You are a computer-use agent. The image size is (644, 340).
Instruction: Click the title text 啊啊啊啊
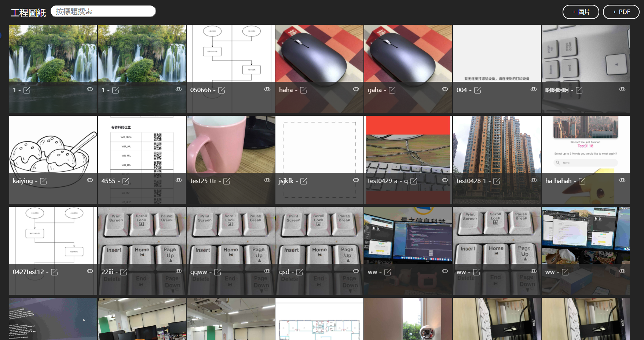coord(557,90)
